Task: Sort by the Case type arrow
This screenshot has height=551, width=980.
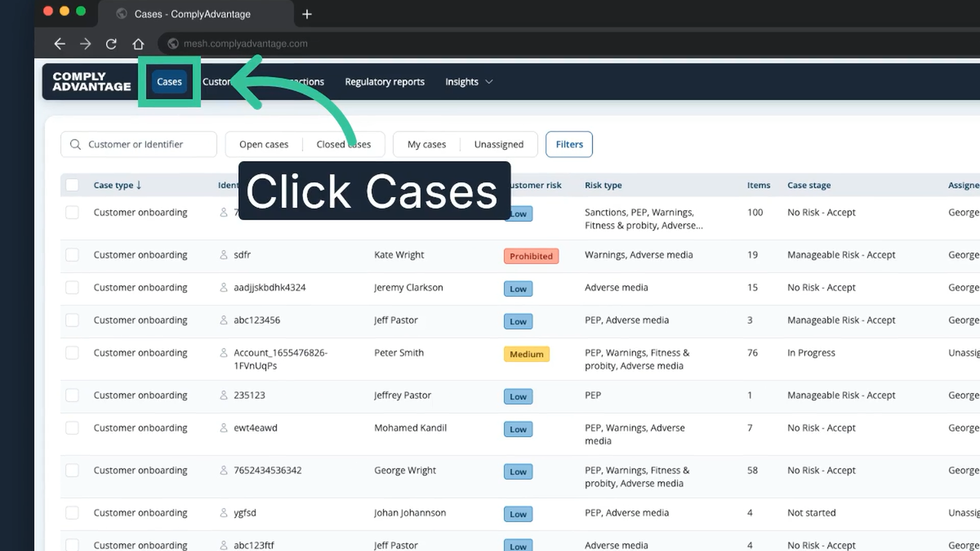Action: tap(139, 185)
